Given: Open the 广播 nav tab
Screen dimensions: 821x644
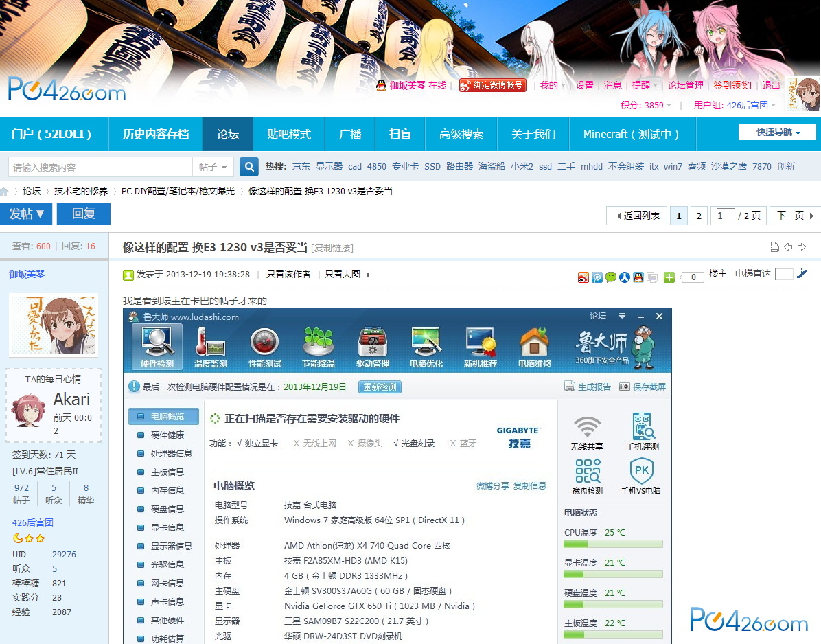Looking at the screenshot, I should (350, 134).
